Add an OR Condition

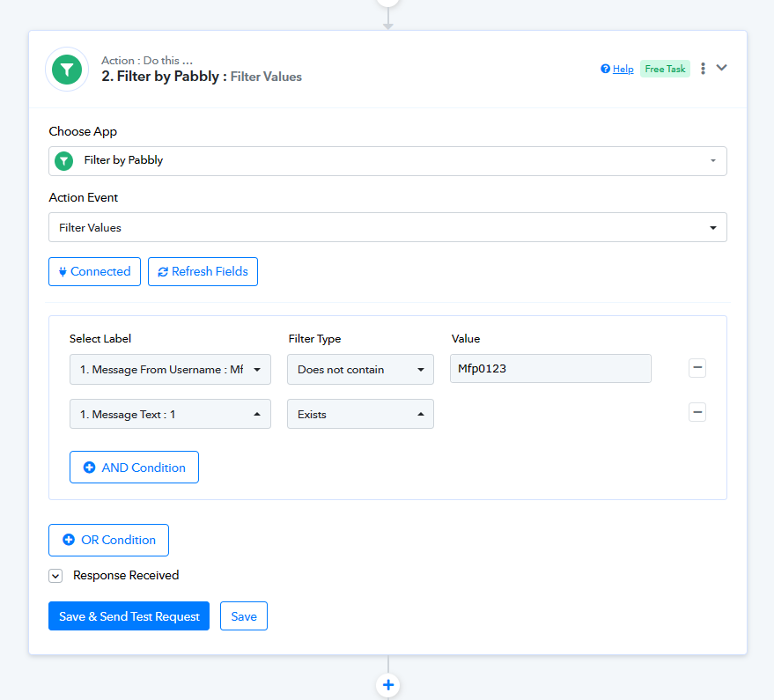coord(108,540)
